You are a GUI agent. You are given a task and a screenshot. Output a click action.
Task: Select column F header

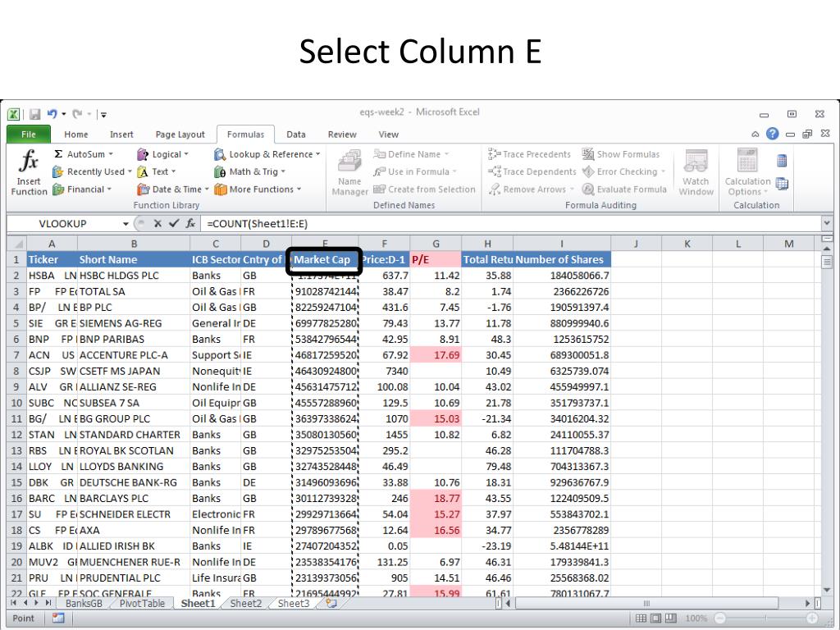point(384,244)
